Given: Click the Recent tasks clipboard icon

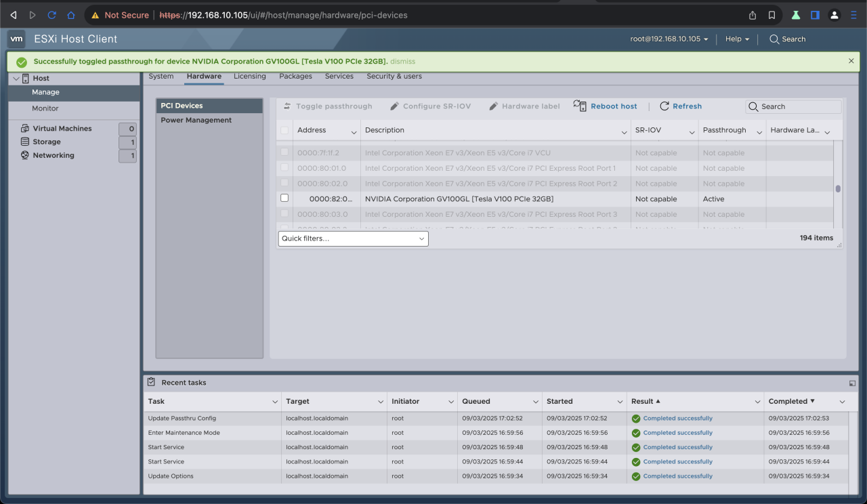Looking at the screenshot, I should click(151, 382).
